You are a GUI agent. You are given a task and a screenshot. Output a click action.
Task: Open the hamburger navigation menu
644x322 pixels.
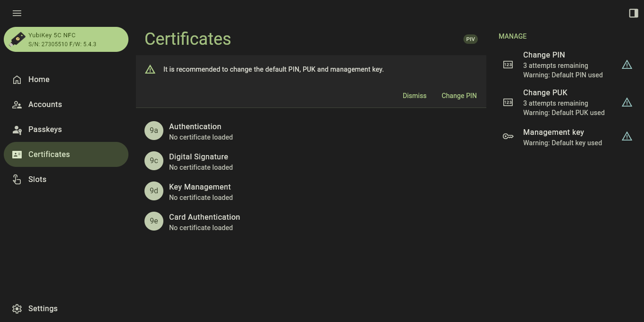pyautogui.click(x=17, y=13)
